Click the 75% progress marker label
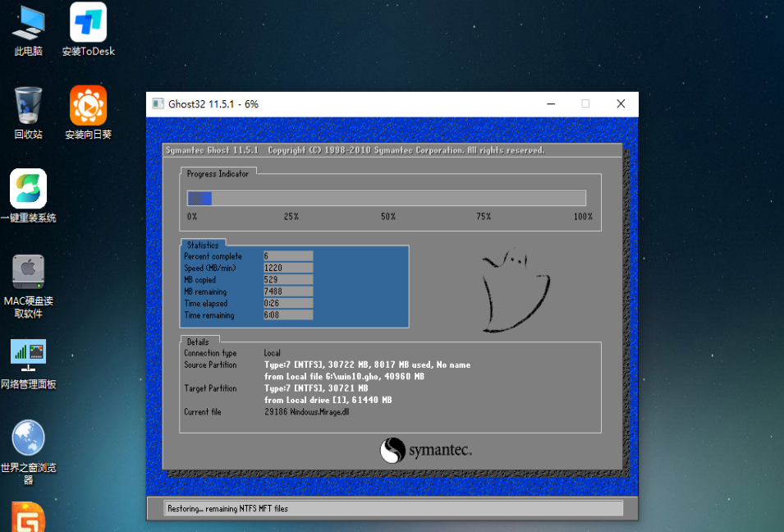The image size is (784, 532). pyautogui.click(x=484, y=217)
